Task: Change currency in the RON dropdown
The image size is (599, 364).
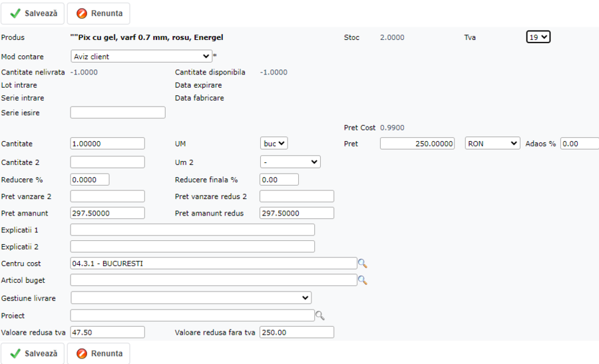Action: (x=492, y=143)
